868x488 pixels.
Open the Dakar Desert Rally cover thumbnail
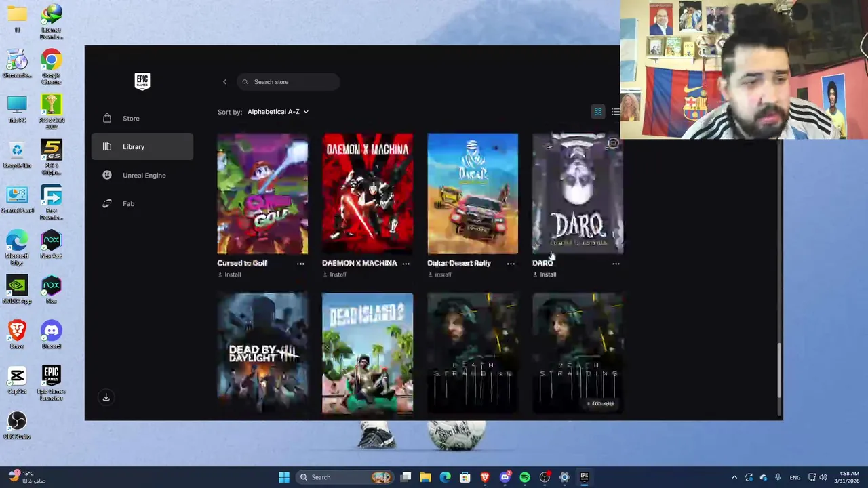click(x=473, y=194)
